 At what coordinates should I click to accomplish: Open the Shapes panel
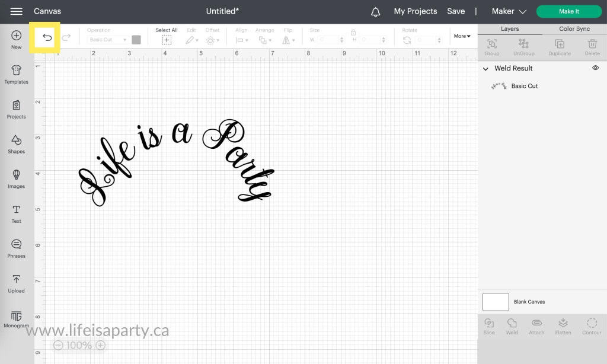(16, 145)
